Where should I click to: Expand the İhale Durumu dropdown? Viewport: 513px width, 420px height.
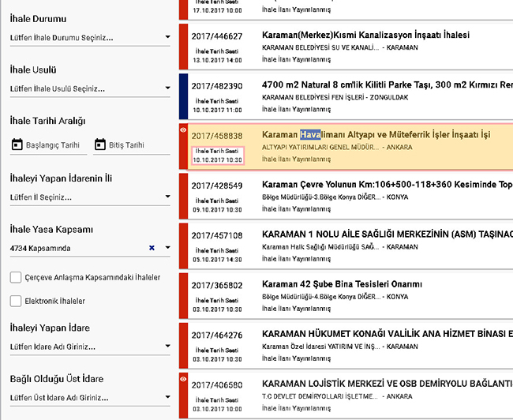167,37
